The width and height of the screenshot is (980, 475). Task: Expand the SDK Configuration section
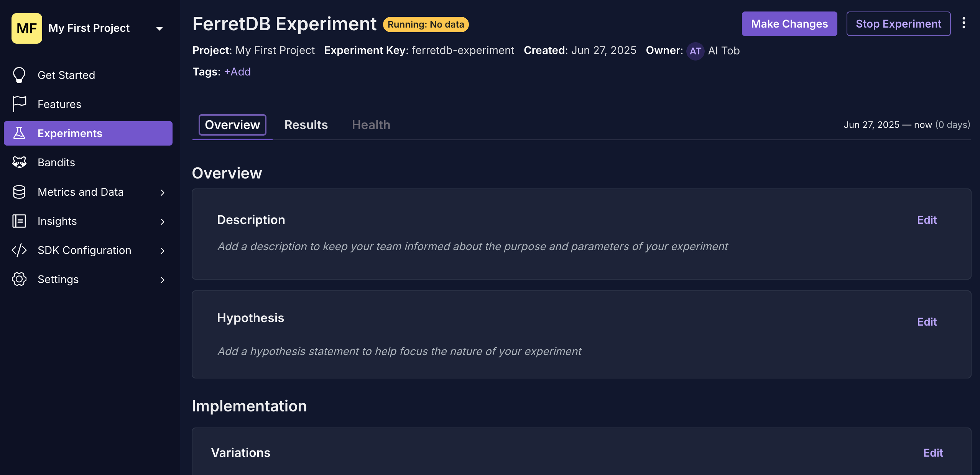(x=163, y=251)
